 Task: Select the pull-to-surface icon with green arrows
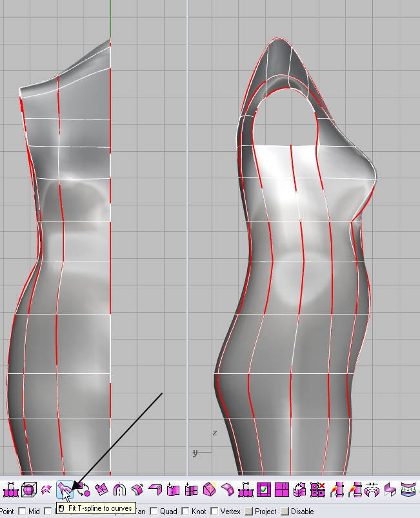point(408,490)
